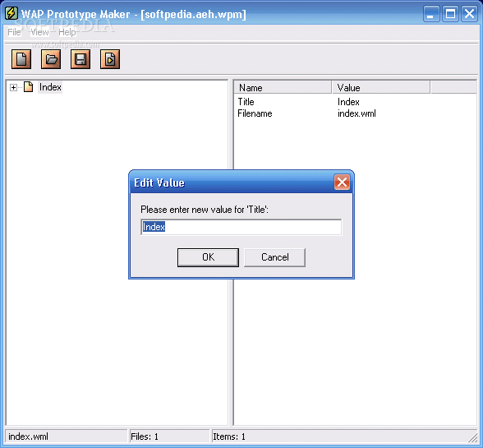The width and height of the screenshot is (483, 448).
Task: Click the New file toolbar icon
Action: pos(21,59)
